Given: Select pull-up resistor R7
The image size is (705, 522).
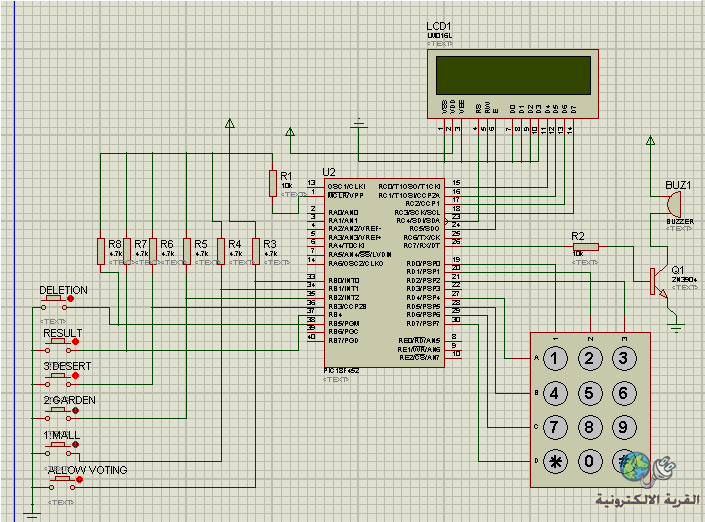Looking at the screenshot, I should click(127, 252).
